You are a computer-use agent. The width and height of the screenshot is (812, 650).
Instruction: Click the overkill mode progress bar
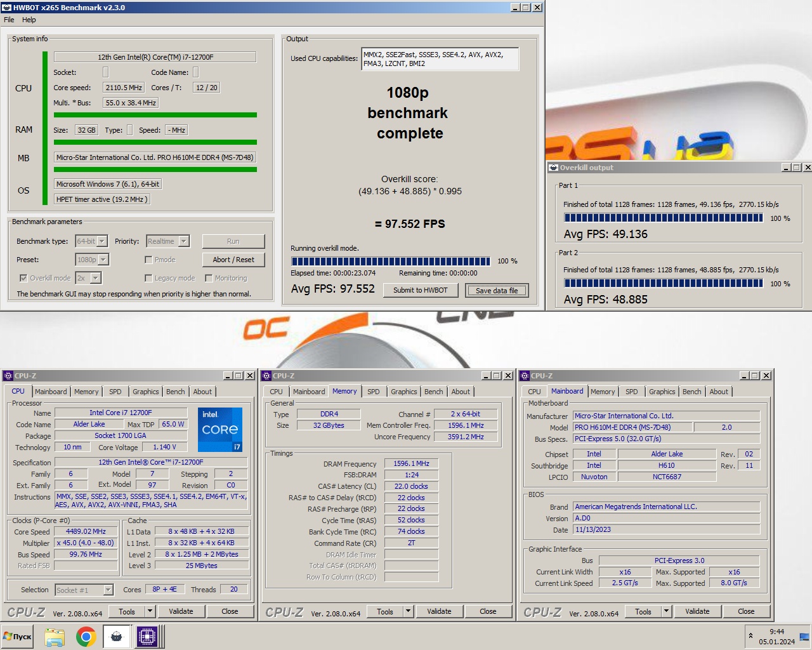click(x=391, y=261)
